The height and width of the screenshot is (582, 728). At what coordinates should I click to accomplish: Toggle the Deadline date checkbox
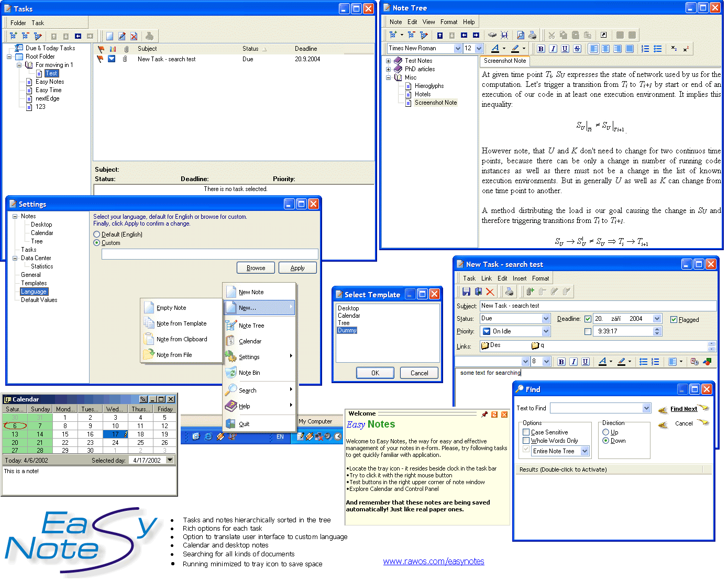[588, 319]
